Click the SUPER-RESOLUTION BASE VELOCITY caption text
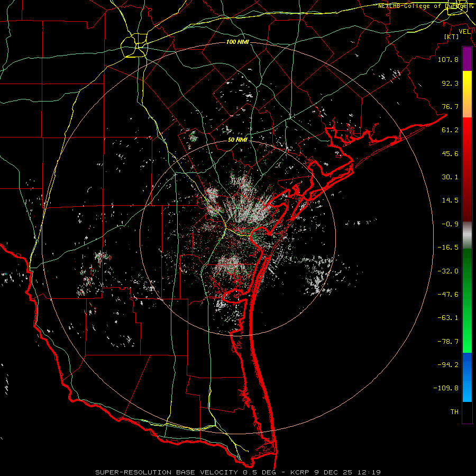476x476 pixels. (x=167, y=472)
